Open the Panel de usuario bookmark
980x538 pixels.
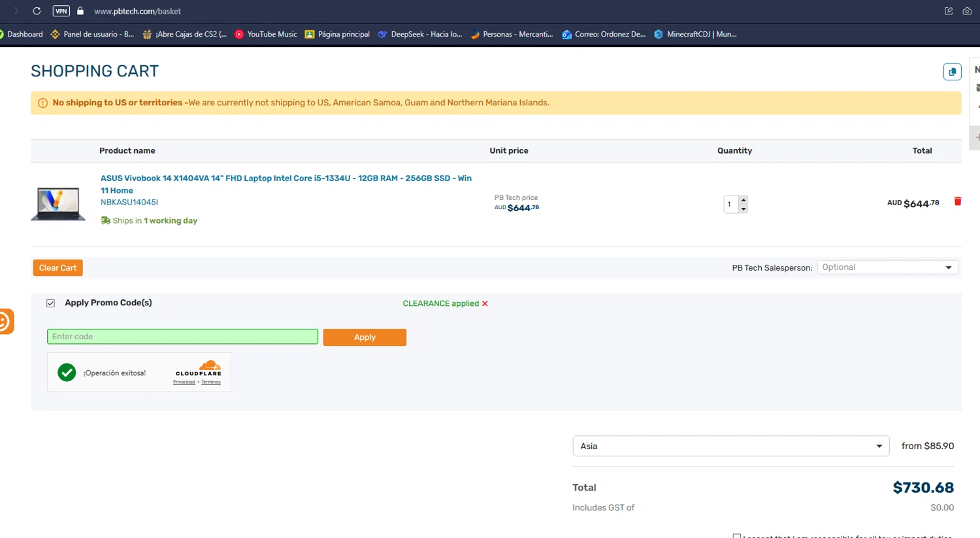pos(92,34)
